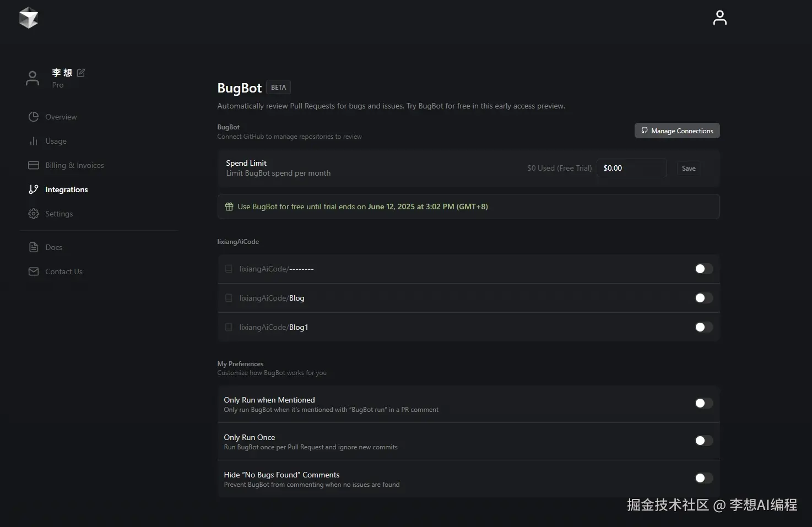Screen dimensions: 812x527
Task: Click the edit name pencil icon
Action: point(81,73)
